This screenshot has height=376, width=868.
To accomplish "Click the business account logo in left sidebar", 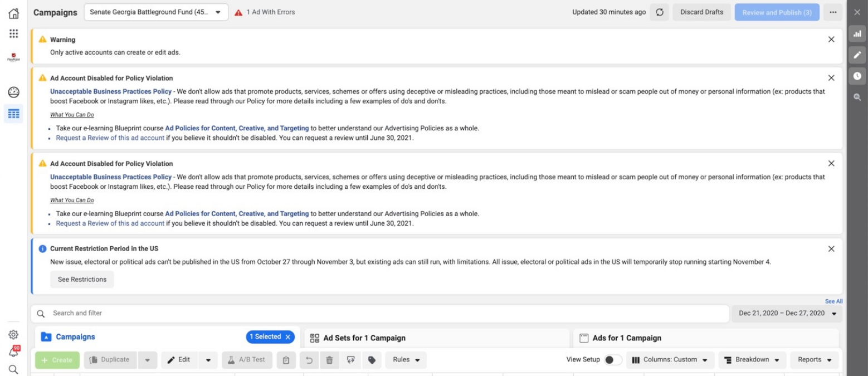I will [13, 57].
